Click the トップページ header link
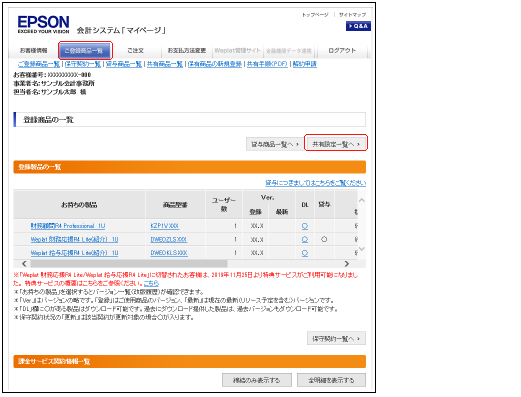The image size is (521, 397). point(315,15)
